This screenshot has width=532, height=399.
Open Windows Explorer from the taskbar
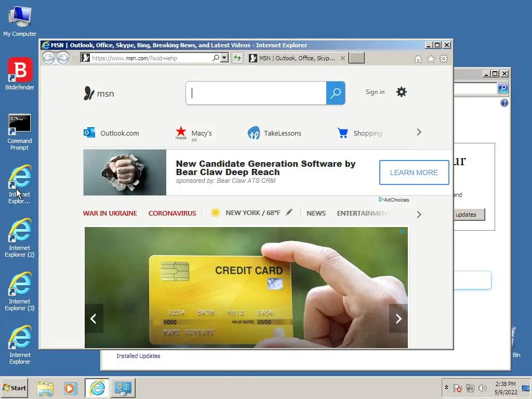pyautogui.click(x=46, y=388)
